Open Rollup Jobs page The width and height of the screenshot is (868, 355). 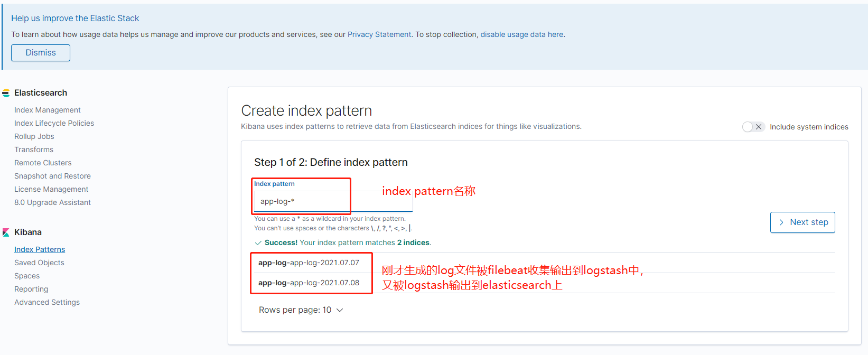pos(34,136)
